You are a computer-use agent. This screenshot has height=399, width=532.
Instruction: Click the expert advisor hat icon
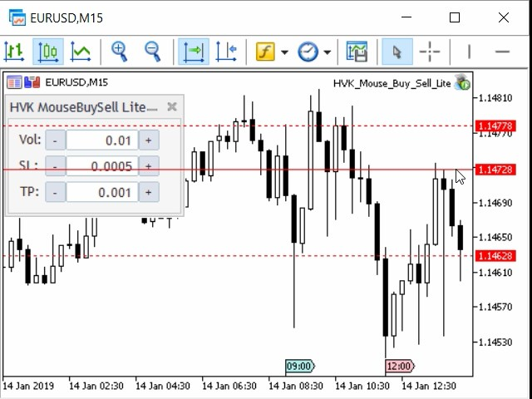(x=462, y=82)
